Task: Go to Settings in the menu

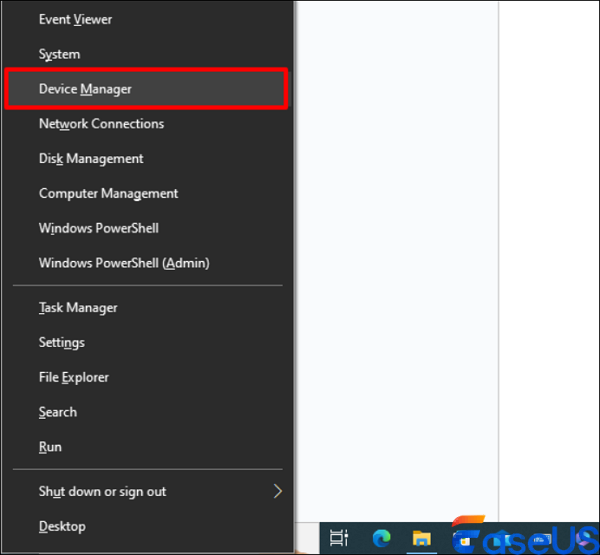Action: (61, 343)
